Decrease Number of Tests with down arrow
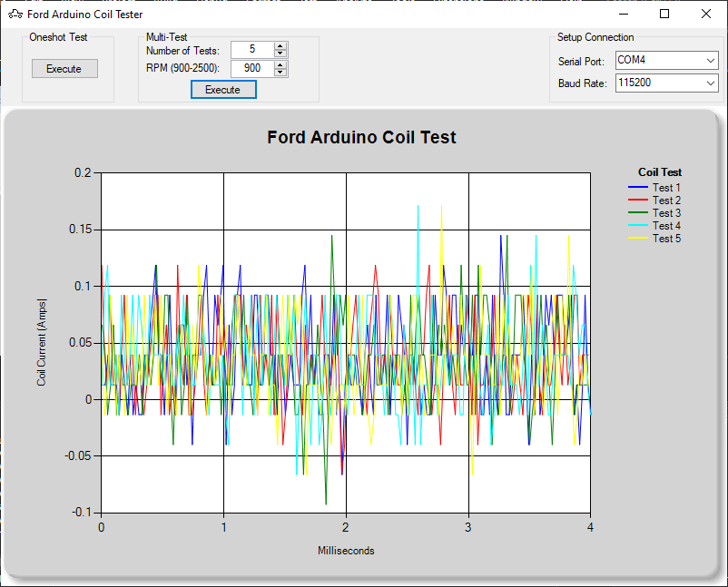This screenshot has width=728, height=587. point(280,54)
